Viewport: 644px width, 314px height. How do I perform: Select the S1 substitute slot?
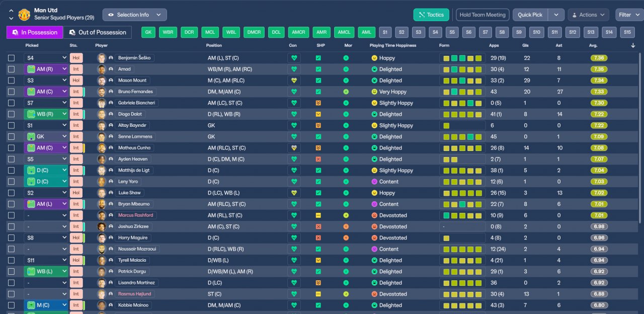click(385, 32)
